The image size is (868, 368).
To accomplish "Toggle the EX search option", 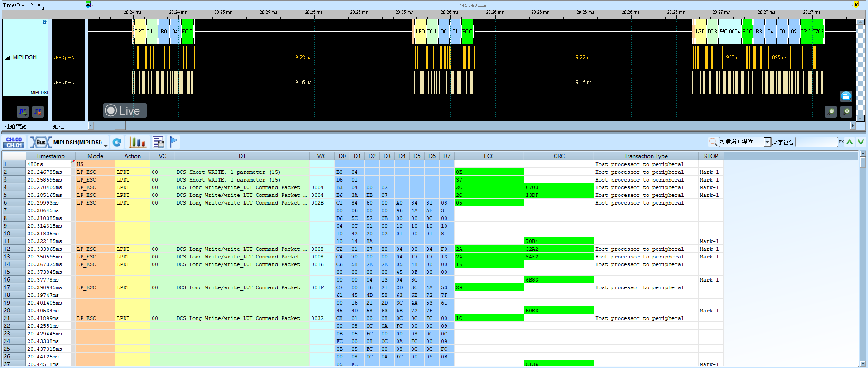I will 841,142.
